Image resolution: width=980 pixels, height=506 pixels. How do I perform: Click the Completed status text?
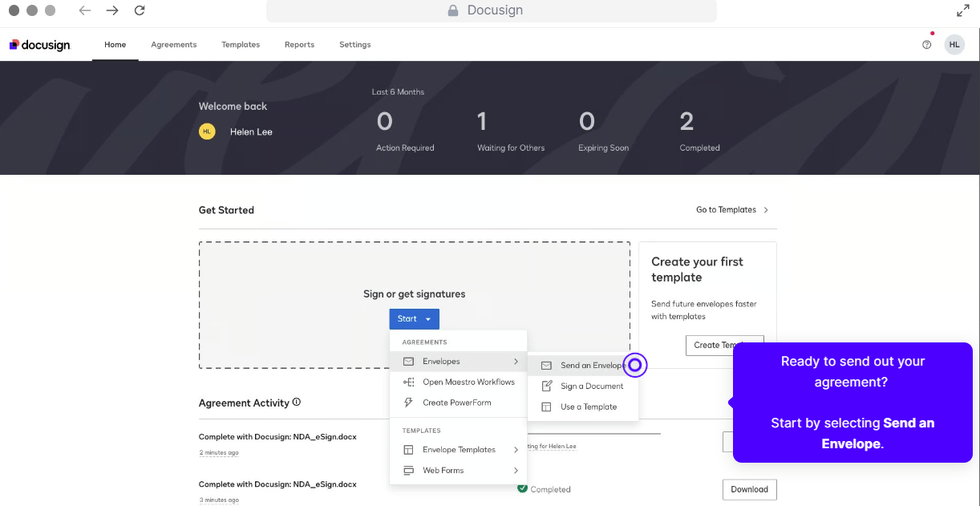pos(551,489)
